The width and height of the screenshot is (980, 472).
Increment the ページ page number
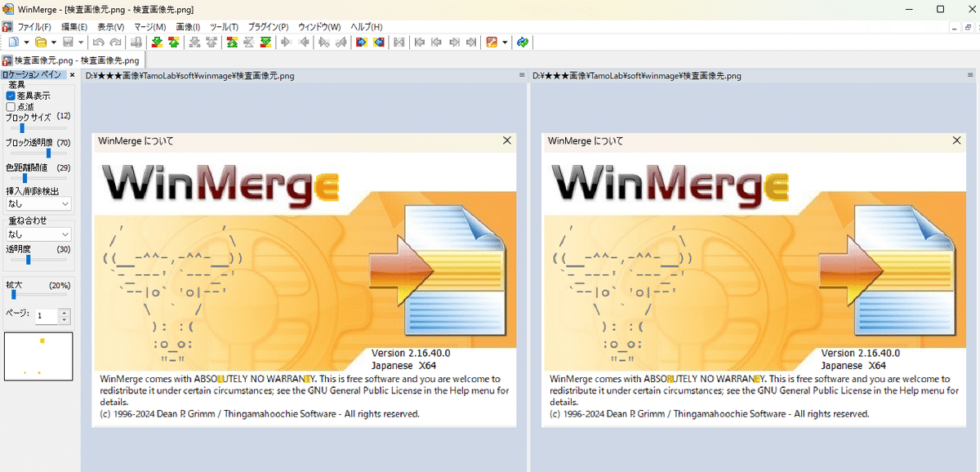click(x=64, y=313)
